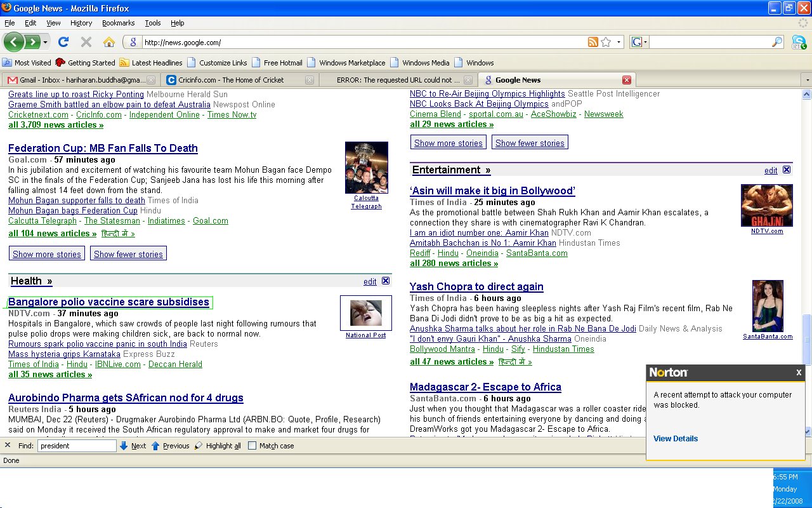Click Show fewer stories under Entertainment
The height and width of the screenshot is (508, 812).
coord(530,143)
